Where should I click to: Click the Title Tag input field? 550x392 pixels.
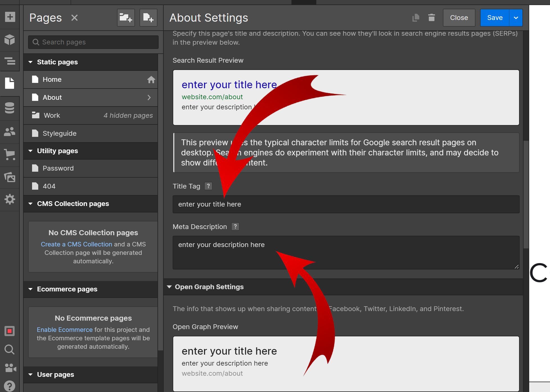[x=346, y=204]
